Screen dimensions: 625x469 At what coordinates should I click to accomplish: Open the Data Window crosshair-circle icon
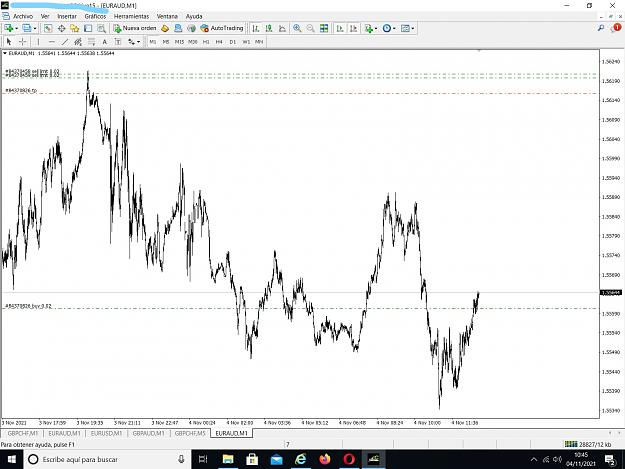[61, 28]
